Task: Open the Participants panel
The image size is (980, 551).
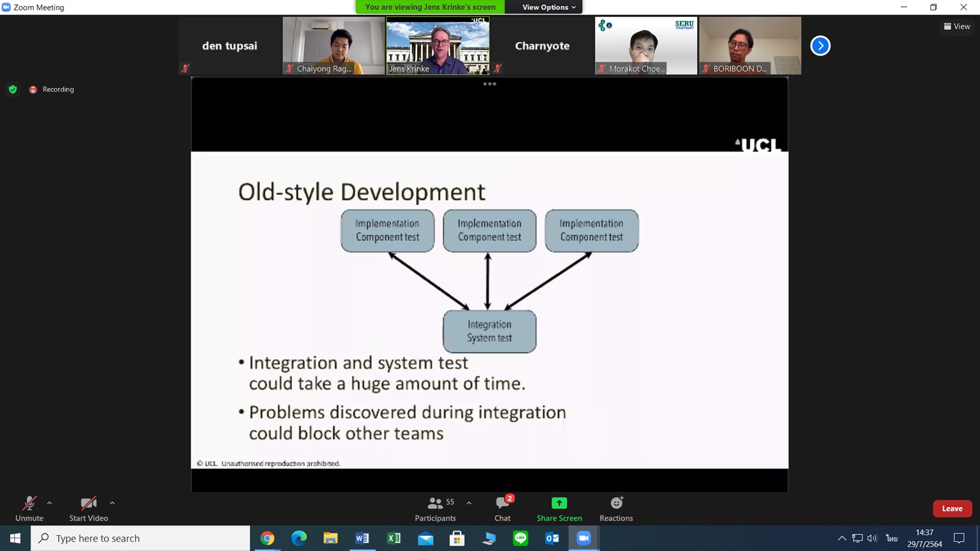Action: [x=435, y=508]
